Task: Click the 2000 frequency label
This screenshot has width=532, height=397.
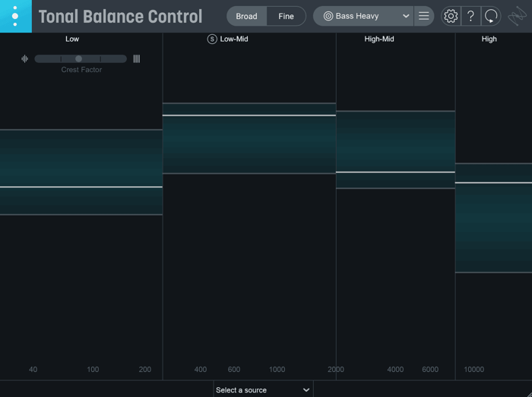Action: pos(336,369)
